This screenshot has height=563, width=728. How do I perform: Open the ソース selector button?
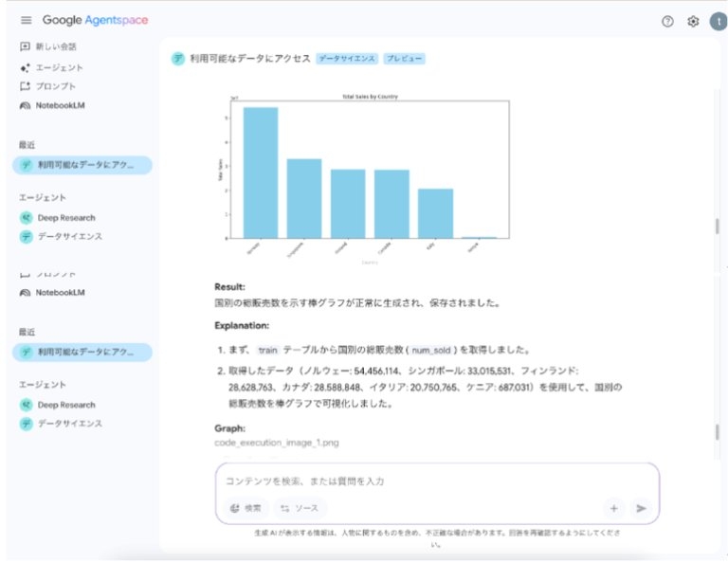coord(300,508)
